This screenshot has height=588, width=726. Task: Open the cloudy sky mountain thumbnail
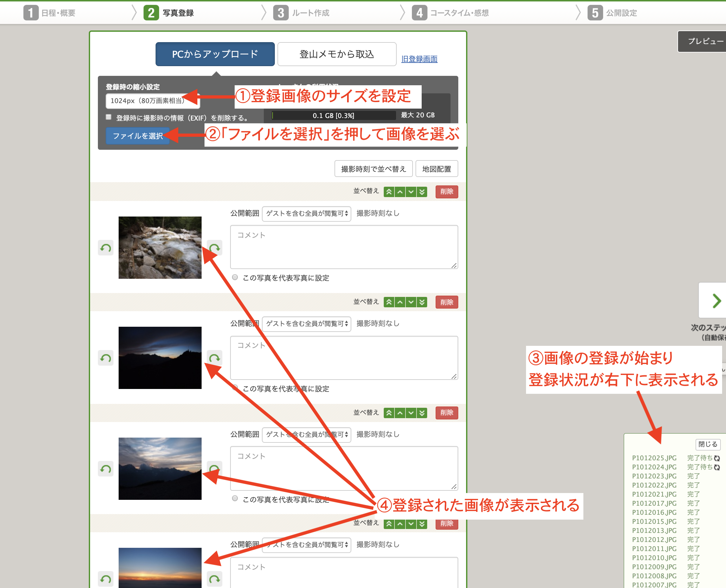(x=160, y=469)
